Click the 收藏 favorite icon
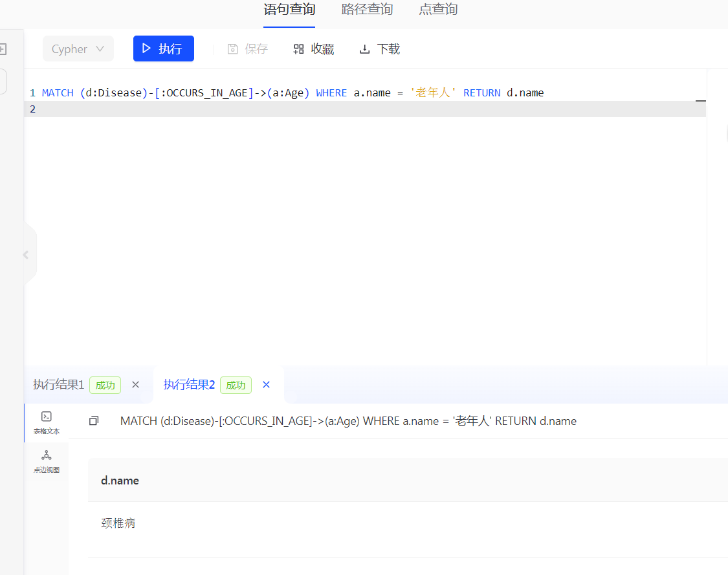 [298, 49]
